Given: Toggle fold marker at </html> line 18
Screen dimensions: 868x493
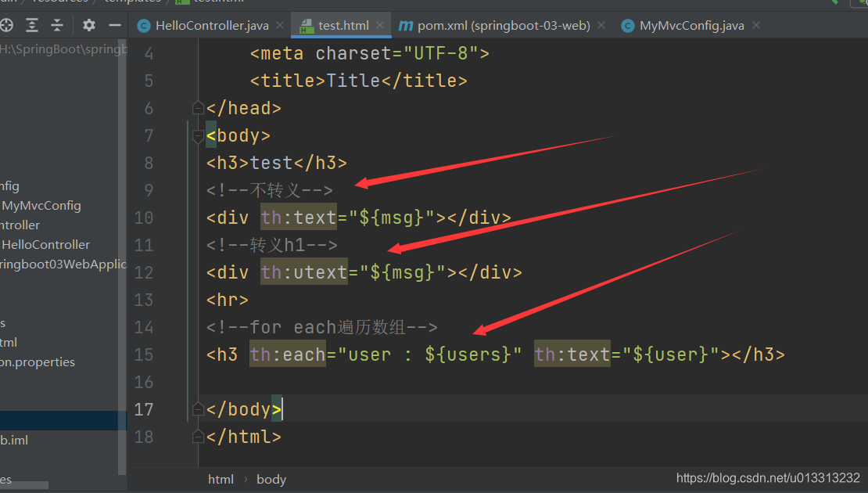Looking at the screenshot, I should tap(198, 437).
